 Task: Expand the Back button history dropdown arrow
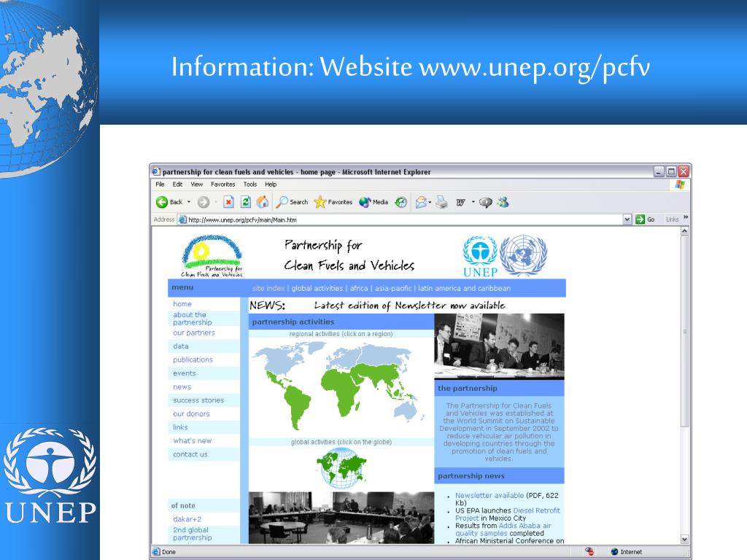[x=189, y=203]
